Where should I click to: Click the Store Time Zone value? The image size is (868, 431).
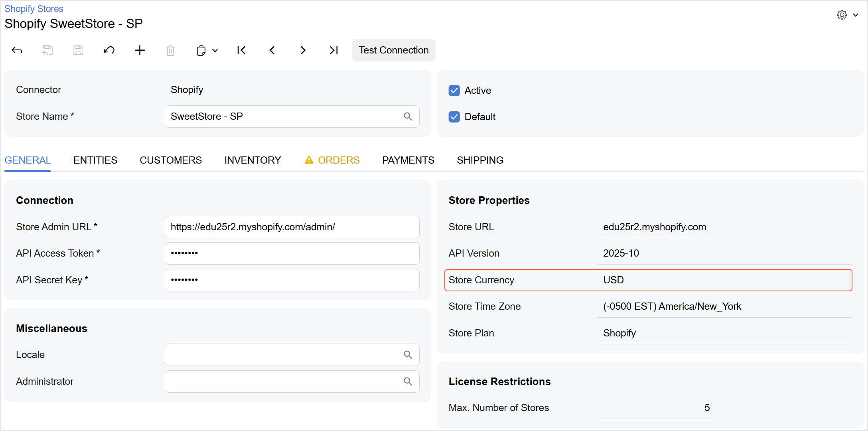pos(672,306)
